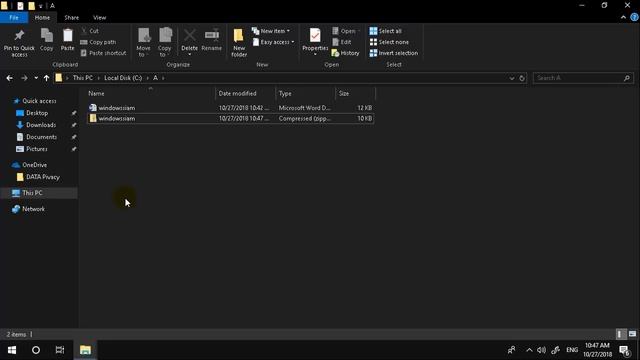The height and width of the screenshot is (360, 640).
Task: Click File Explorer taskbar icon
Action: point(85,350)
